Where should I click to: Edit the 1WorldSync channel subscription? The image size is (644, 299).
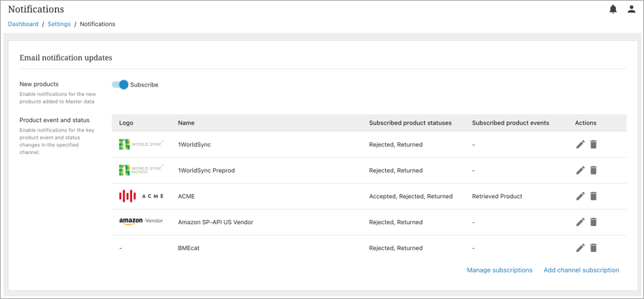(580, 144)
